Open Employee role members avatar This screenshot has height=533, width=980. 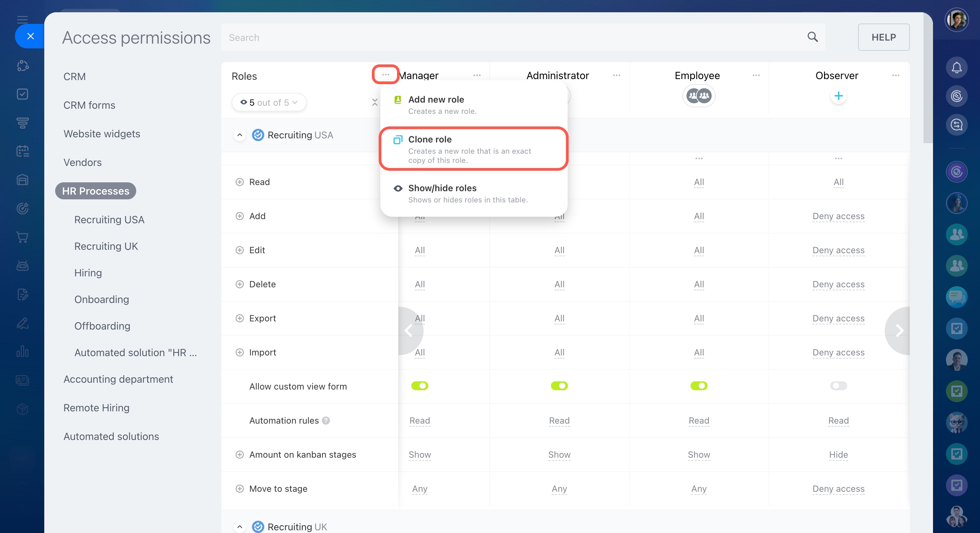(x=698, y=95)
